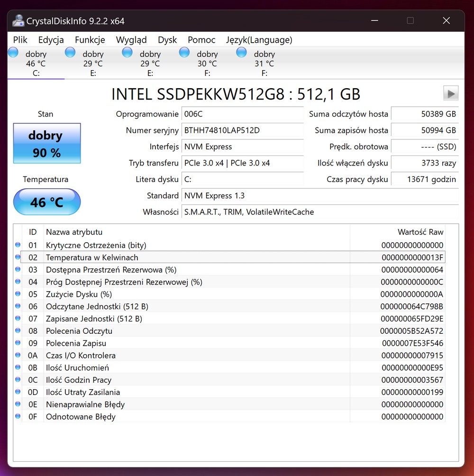The image size is (474, 476).
Task: Click the CrystalDiskInfo app icon in title bar
Action: [18, 21]
